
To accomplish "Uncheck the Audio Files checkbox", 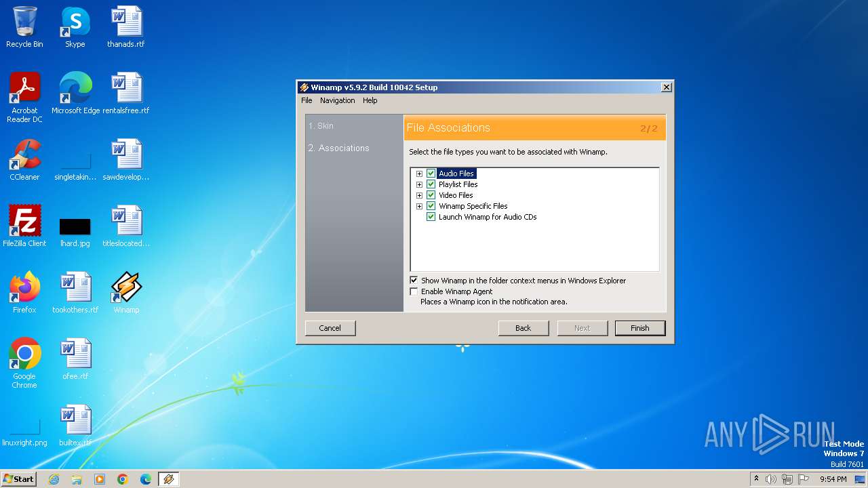I will pyautogui.click(x=431, y=174).
